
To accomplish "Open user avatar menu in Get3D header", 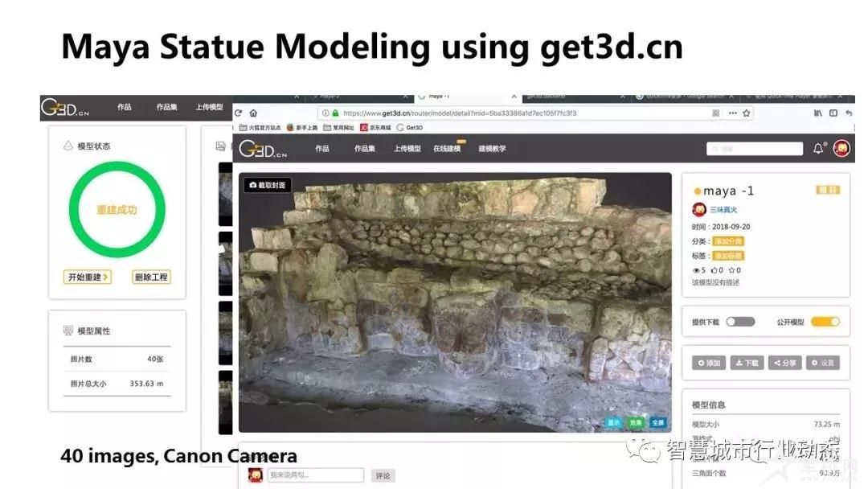I will pos(841,149).
